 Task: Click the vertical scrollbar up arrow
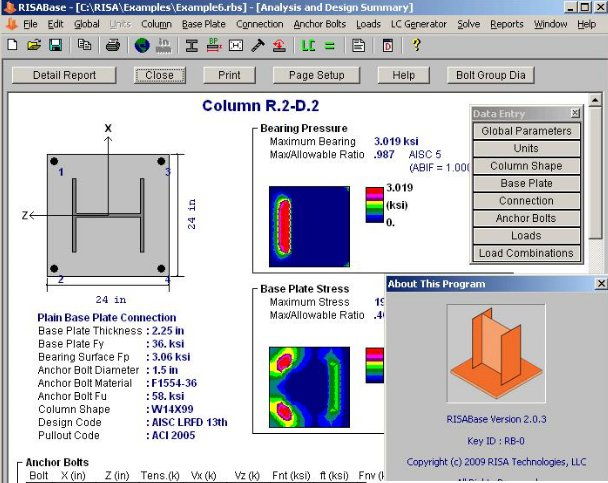point(595,100)
